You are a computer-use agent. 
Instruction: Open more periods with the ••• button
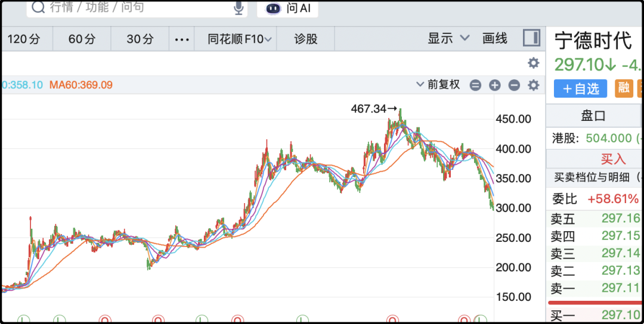tap(182, 39)
